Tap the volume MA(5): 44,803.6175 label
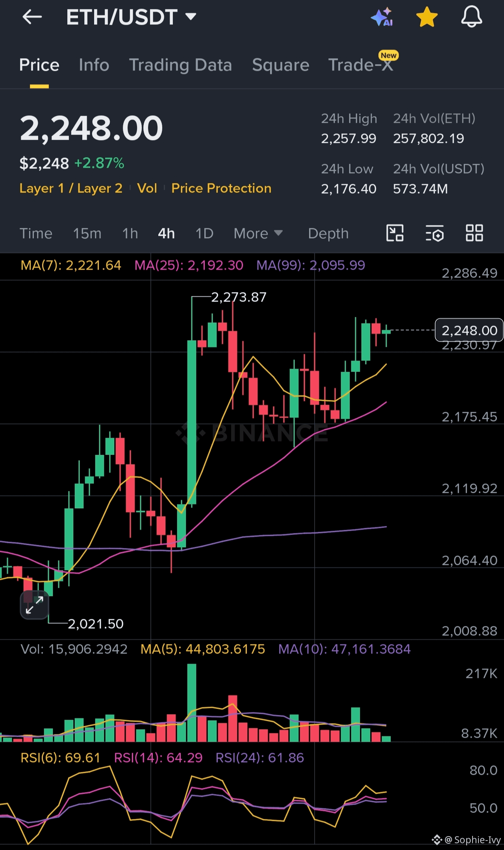This screenshot has height=850, width=504. 203,649
